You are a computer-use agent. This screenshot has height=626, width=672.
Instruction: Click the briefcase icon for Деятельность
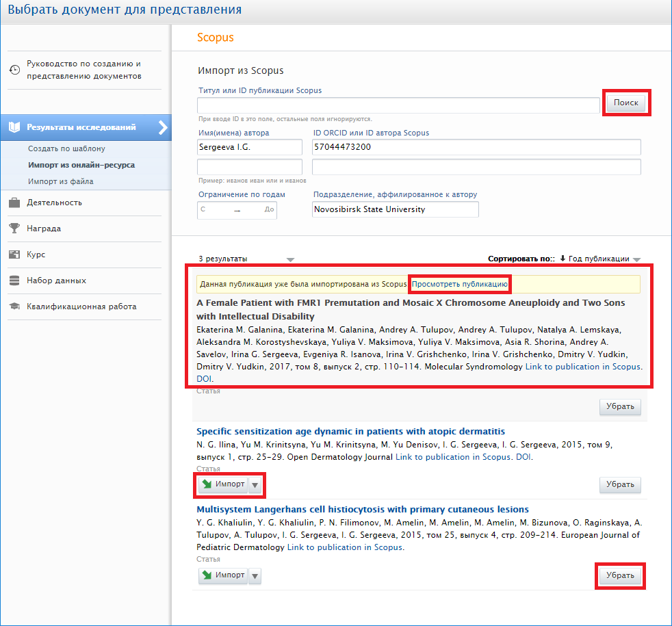coord(14,203)
